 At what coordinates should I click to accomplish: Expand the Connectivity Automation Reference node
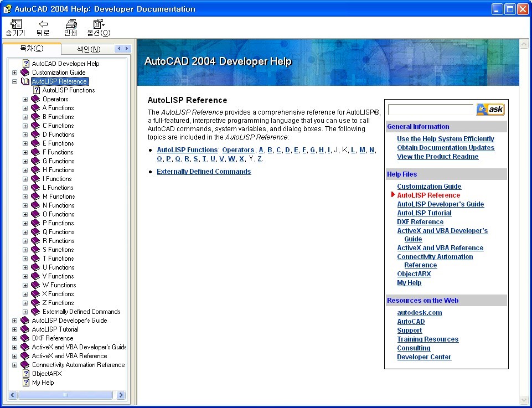[14, 365]
